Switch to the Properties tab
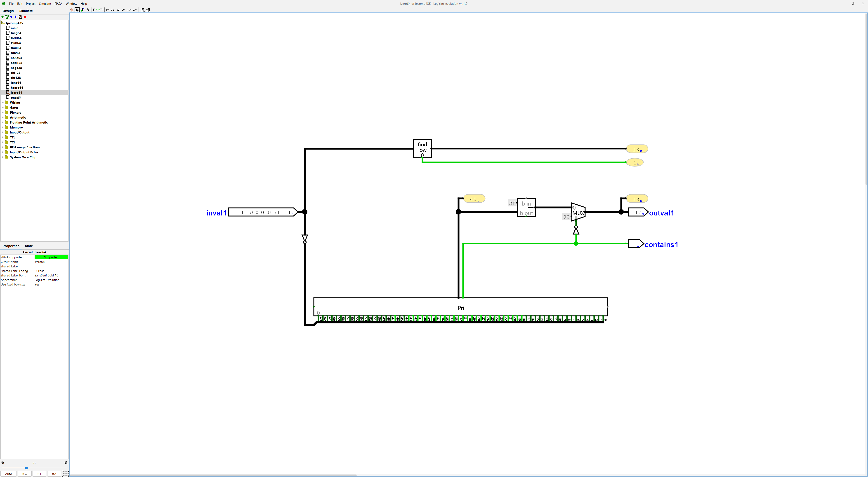868x477 pixels. [11, 246]
